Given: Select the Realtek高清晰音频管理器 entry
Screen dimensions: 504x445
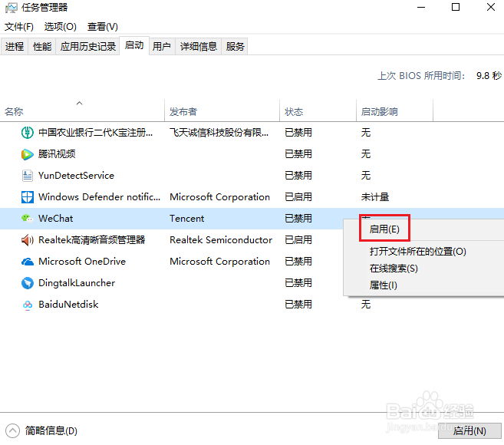Looking at the screenshot, I should 92,240.
